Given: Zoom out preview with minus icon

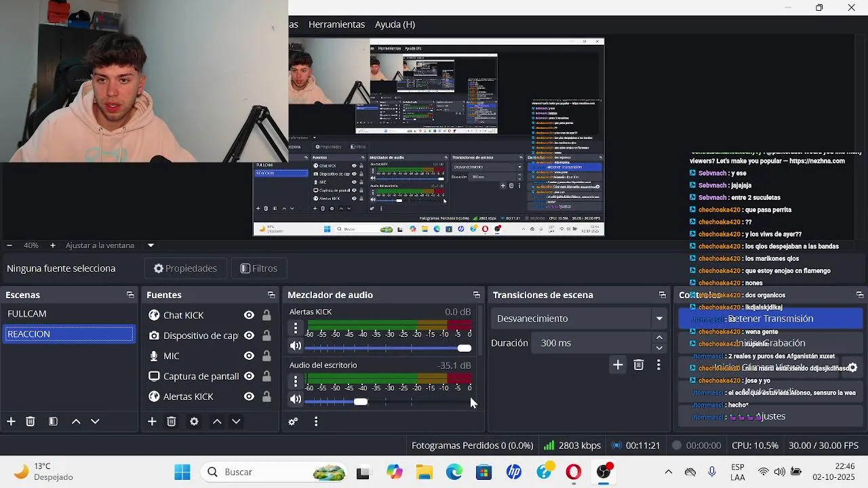Looking at the screenshot, I should (9, 245).
